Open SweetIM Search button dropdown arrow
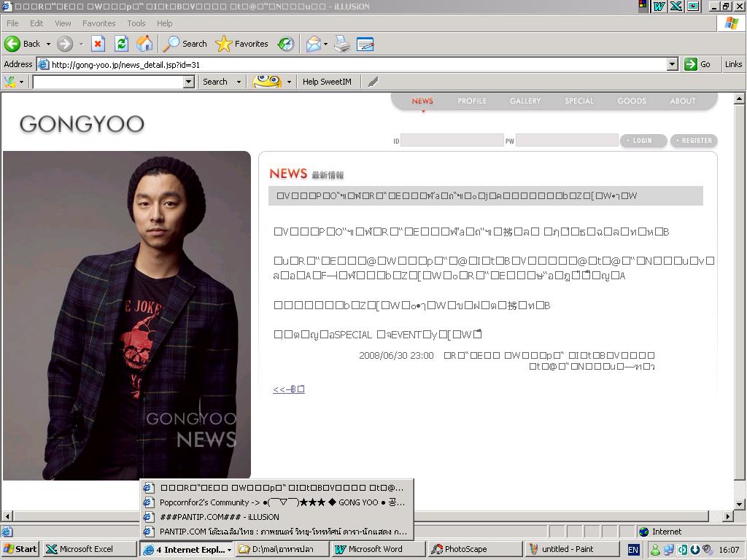The width and height of the screenshot is (747, 560). 239,82
